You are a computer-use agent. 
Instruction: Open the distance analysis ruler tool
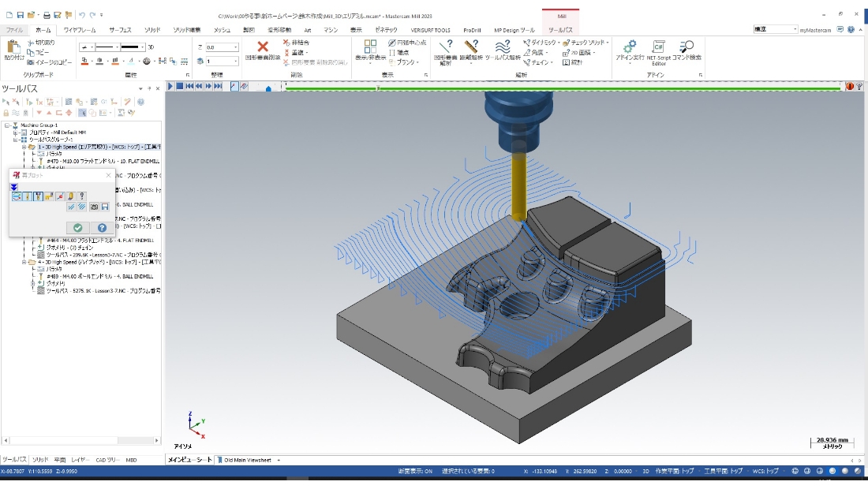tap(471, 53)
